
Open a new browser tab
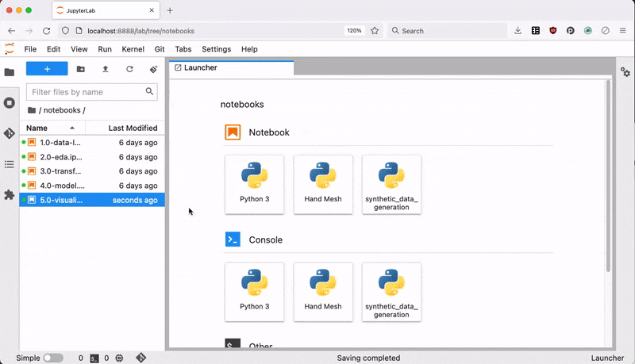170,10
